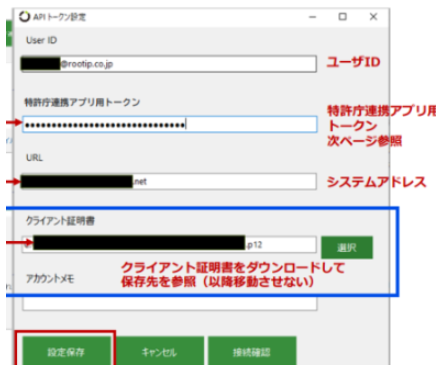The height and width of the screenshot is (370, 436).
Task: Click the クライアント証明書 path field
Action: [x=169, y=245]
